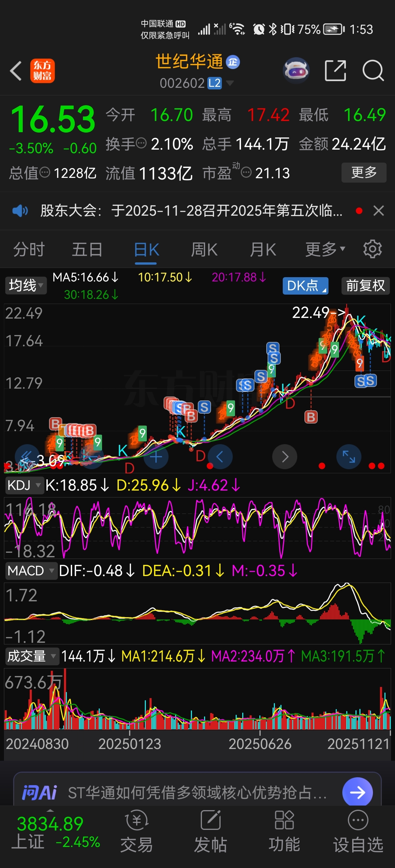
Task: Open 更多 quote details button
Action: tap(364, 173)
